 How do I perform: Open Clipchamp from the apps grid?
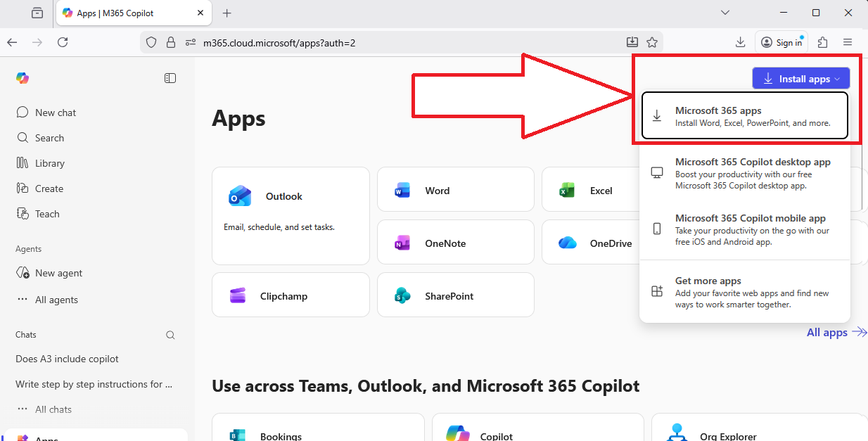(290, 295)
